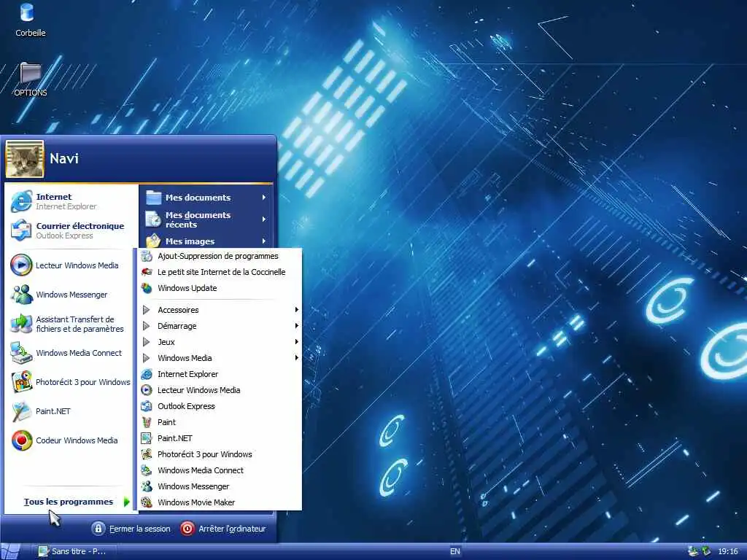Viewport: 747px width, 560px height.
Task: Open the Mes documents récents entry
Action: [206, 219]
